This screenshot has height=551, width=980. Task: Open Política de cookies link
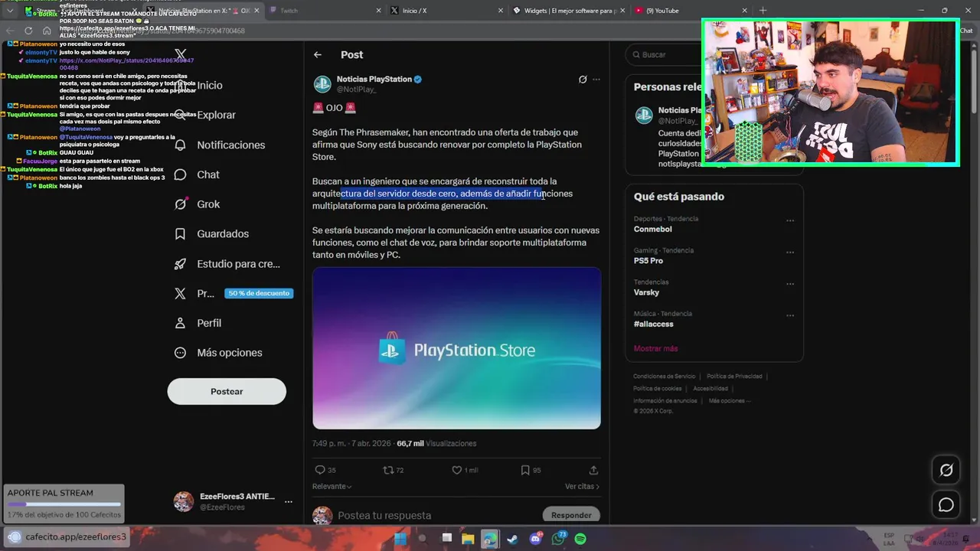point(657,389)
